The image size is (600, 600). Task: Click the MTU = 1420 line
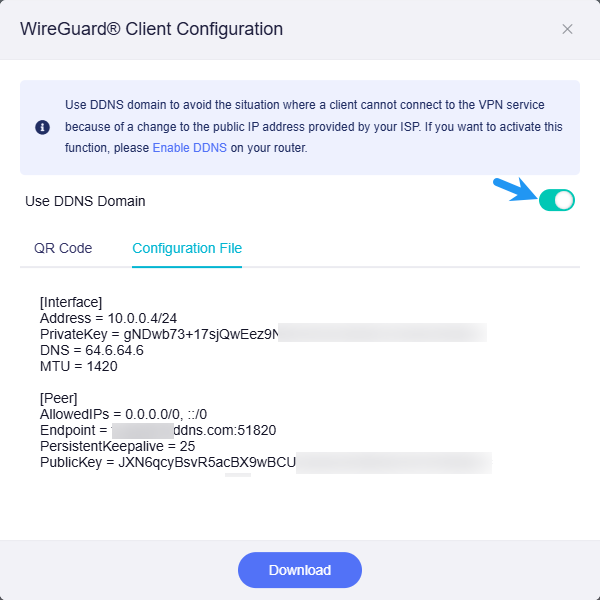click(x=79, y=366)
